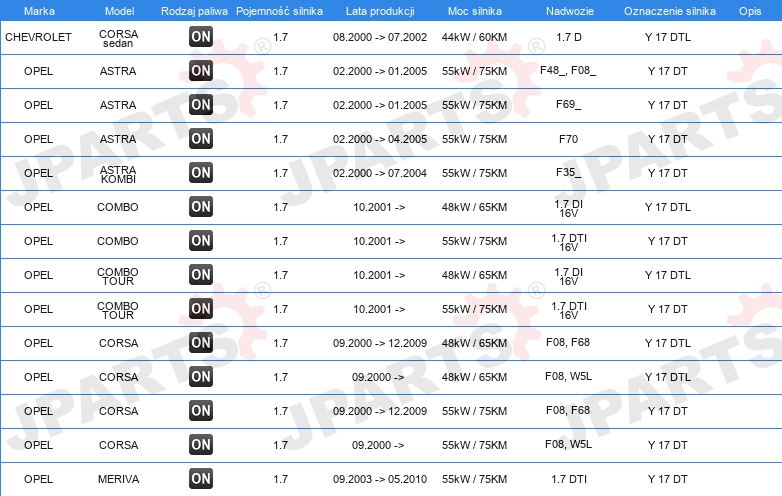Select the CORSA sedan model cell
Screen dimensions: 782x496
pyautogui.click(x=118, y=38)
